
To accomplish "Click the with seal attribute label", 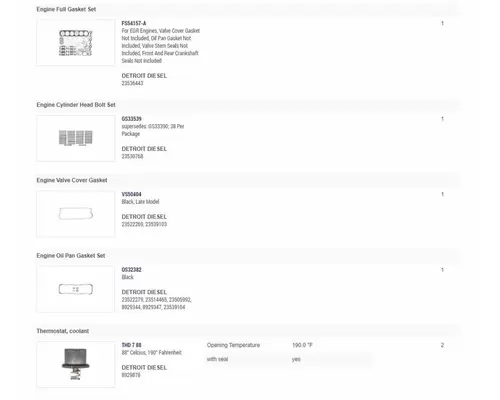I will 217,359.
